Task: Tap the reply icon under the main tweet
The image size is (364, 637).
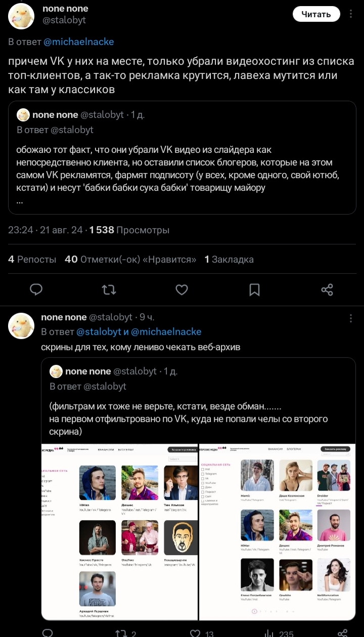Action: (36, 289)
